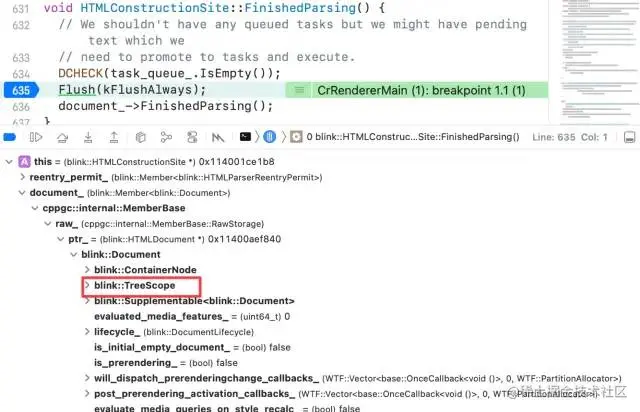This screenshot has height=412, width=640.
Task: Expand will_dispatch_prerenderingchange_callbacks_ row
Action: pyautogui.click(x=87, y=378)
